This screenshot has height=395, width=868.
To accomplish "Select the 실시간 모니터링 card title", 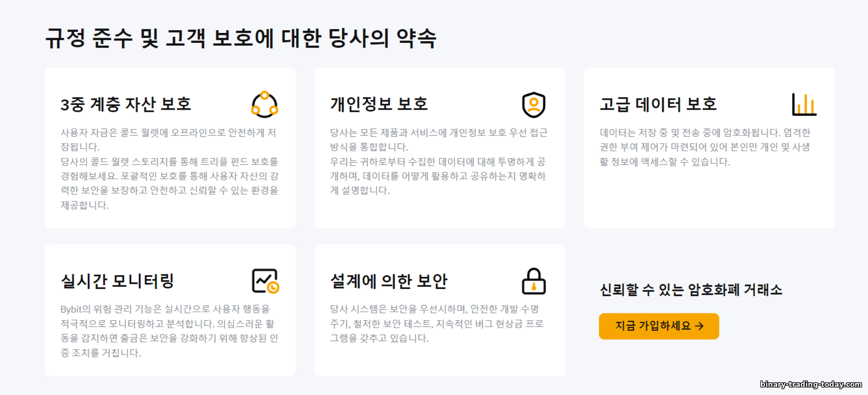I will tap(117, 281).
